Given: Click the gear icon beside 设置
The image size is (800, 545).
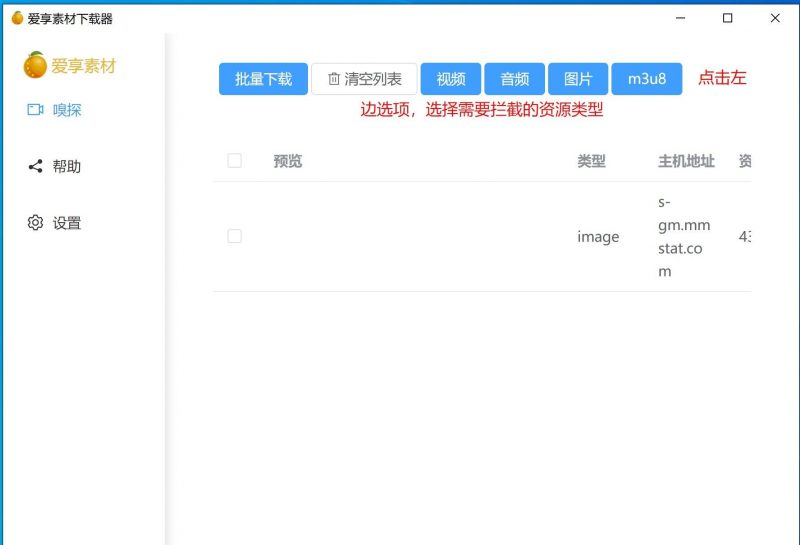Looking at the screenshot, I should (35, 223).
